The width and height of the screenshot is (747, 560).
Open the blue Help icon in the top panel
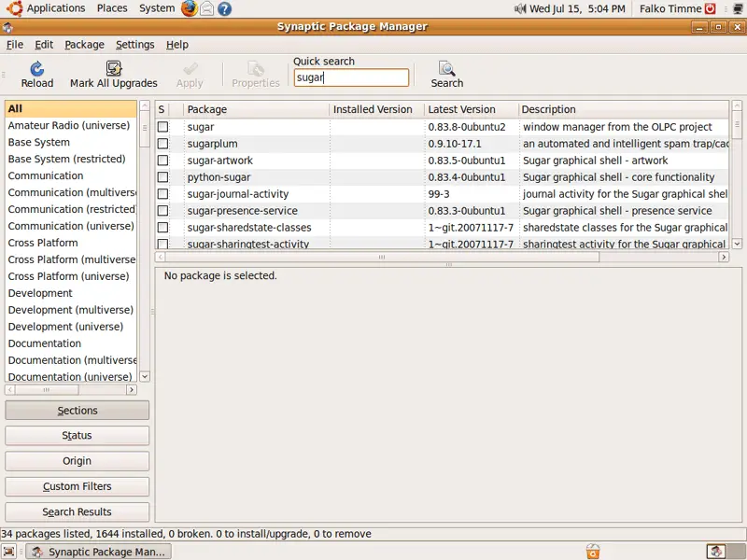[224, 8]
